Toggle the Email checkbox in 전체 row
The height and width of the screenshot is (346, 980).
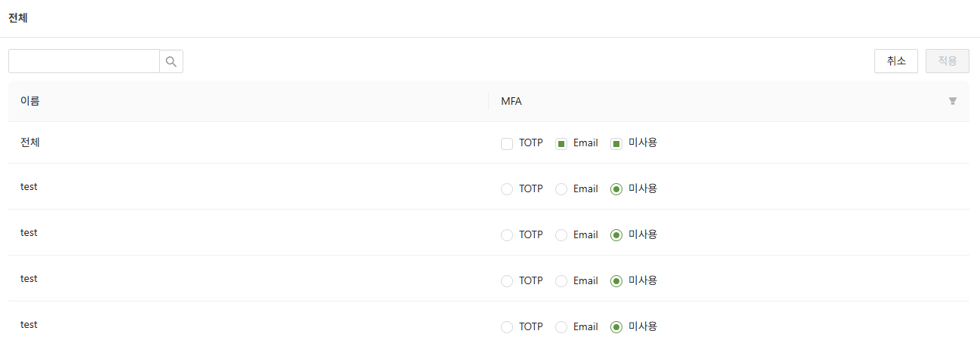coord(561,143)
